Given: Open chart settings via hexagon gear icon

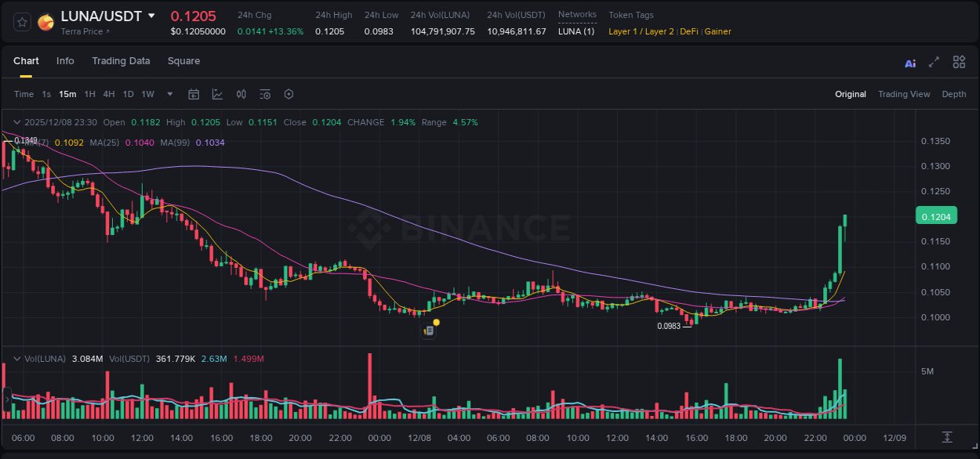Looking at the screenshot, I should tap(288, 94).
